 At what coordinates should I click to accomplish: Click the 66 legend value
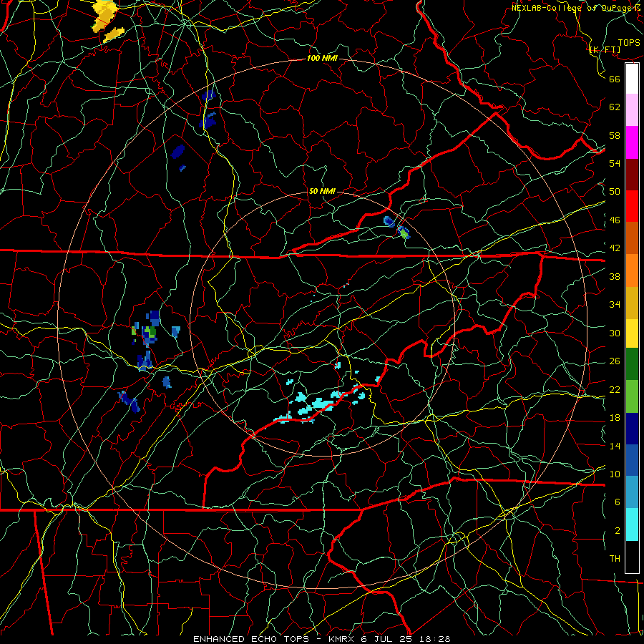tap(615, 79)
